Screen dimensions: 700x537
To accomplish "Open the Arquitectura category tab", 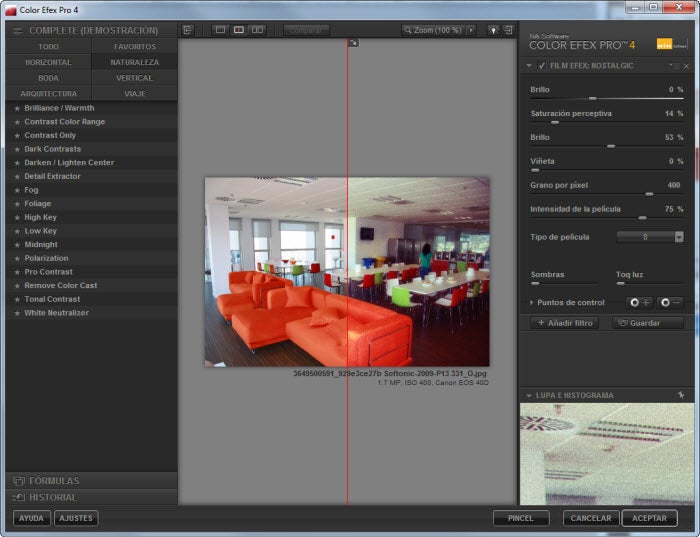I will tap(49, 93).
